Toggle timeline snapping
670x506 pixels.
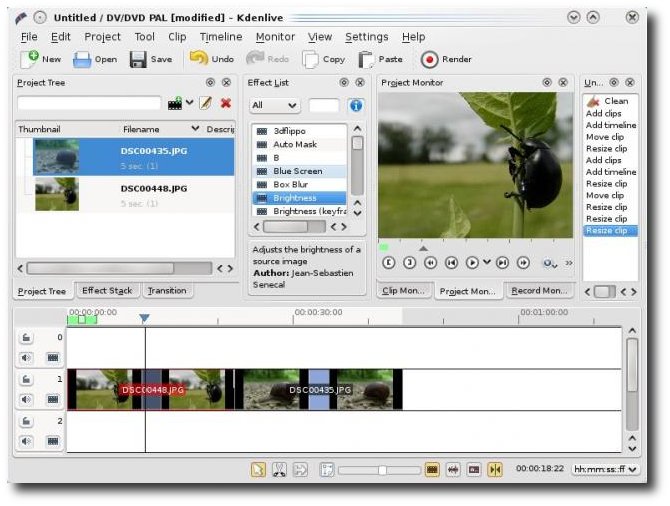(x=495, y=470)
